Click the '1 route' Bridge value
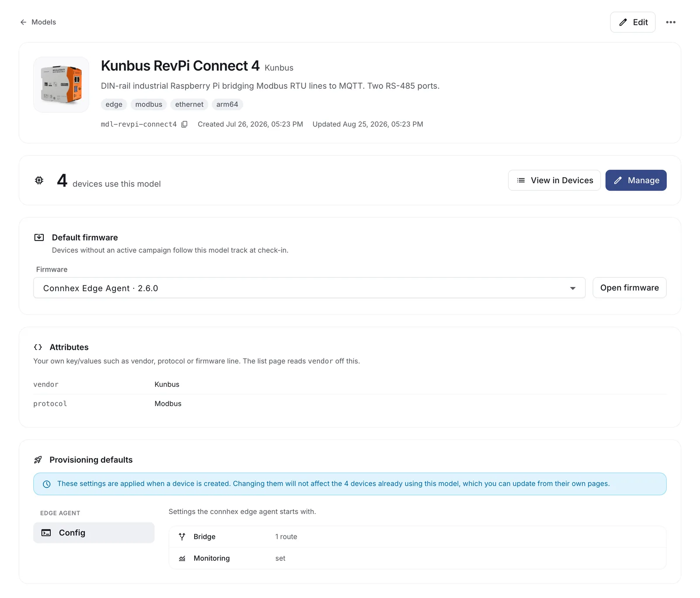Screen dimensions: 700x598 pyautogui.click(x=286, y=537)
